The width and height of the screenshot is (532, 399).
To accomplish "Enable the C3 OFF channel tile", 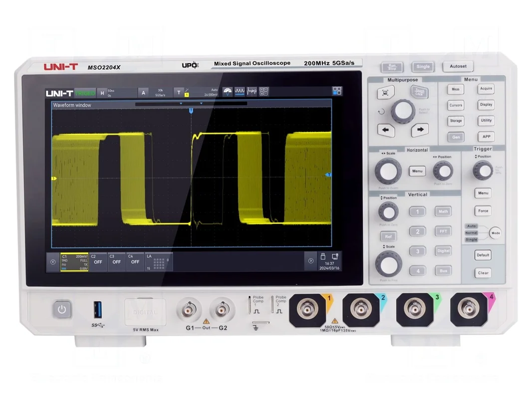I will click(116, 262).
